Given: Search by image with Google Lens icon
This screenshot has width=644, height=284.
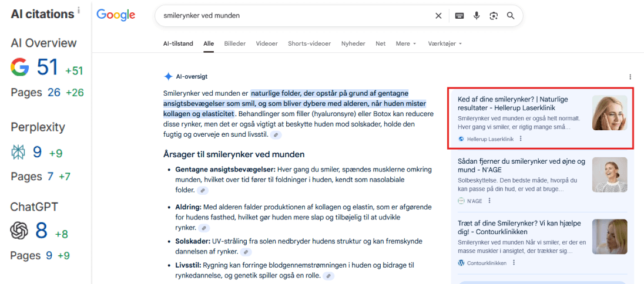Looking at the screenshot, I should (x=494, y=16).
